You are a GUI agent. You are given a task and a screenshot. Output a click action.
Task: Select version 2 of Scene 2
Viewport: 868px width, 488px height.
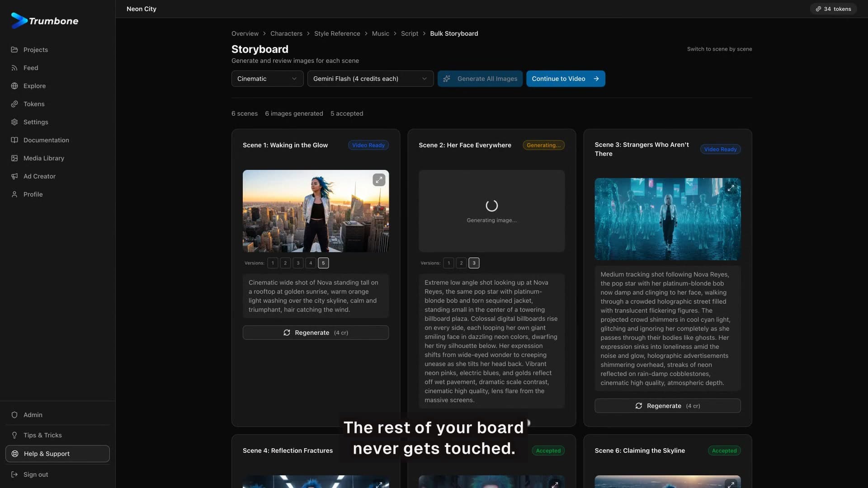coord(461,263)
